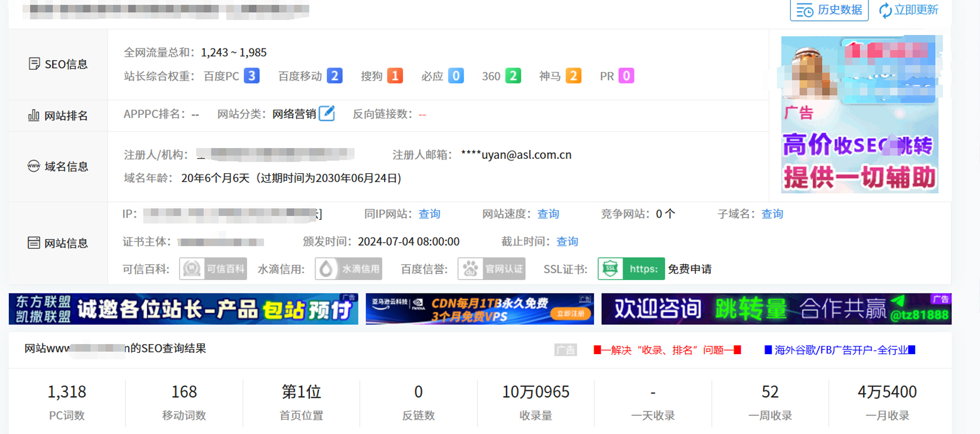Click the 必应 weight badge 0
The image size is (980, 434).
pos(456,76)
